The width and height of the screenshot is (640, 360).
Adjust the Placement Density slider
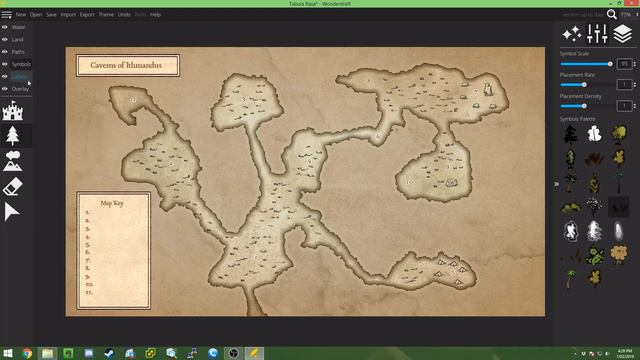[586, 106]
